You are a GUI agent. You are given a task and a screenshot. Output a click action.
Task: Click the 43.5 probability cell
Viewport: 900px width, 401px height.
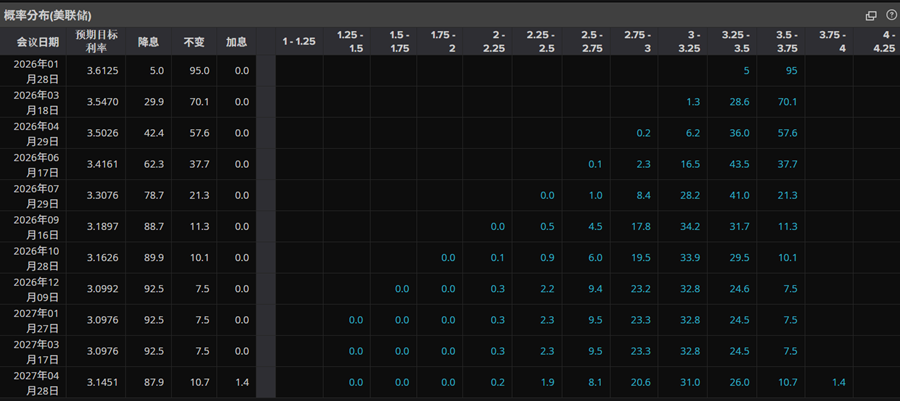pos(740,164)
